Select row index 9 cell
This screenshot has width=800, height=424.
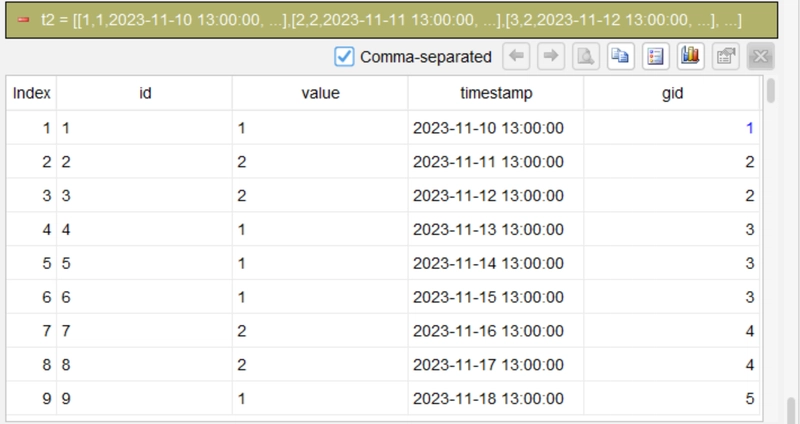(x=32, y=398)
